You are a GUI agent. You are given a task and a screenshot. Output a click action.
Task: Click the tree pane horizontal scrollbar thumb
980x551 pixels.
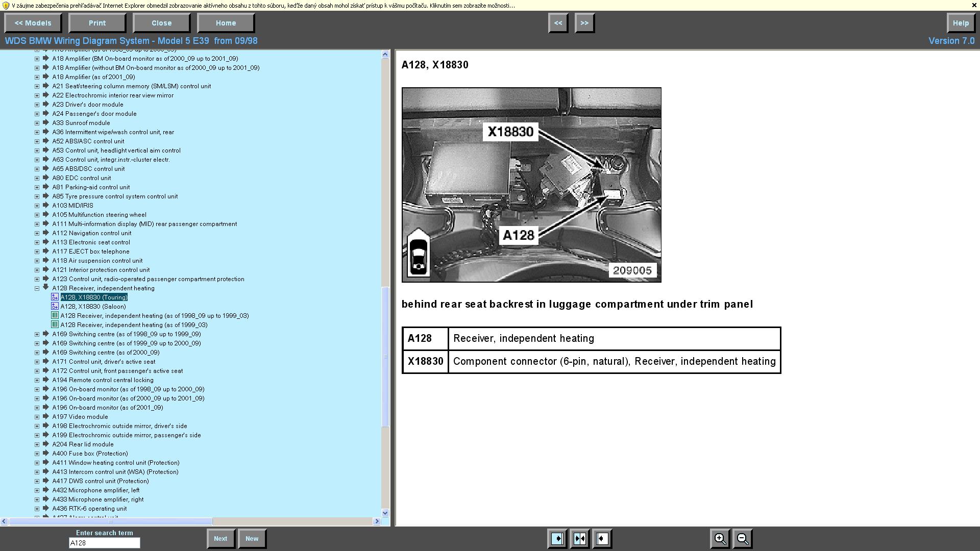110,521
